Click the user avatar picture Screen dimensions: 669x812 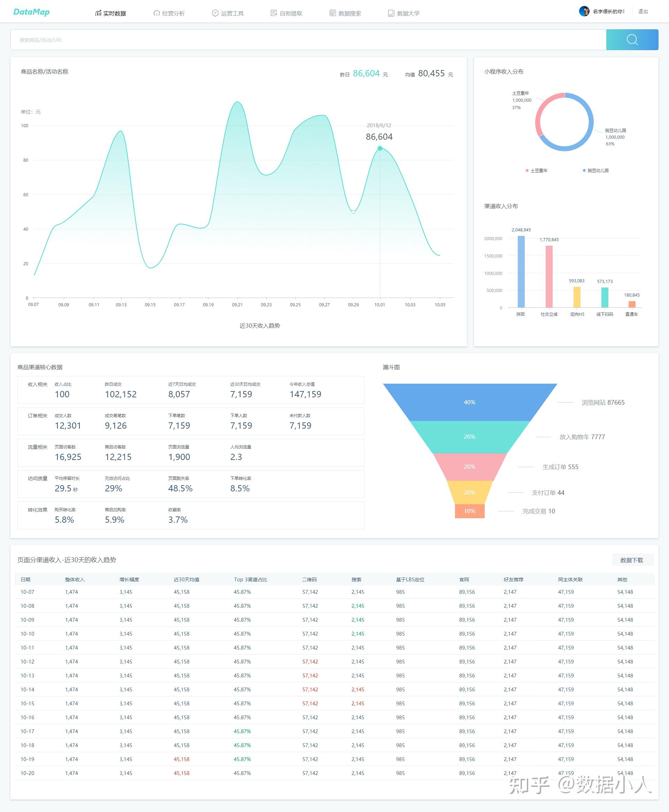point(584,11)
